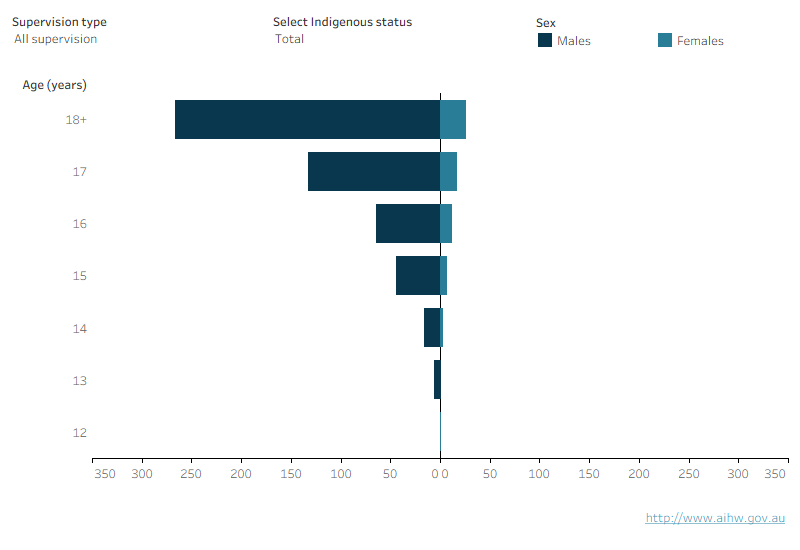Click the Age (years) axis header
The image size is (800, 550).
click(55, 85)
